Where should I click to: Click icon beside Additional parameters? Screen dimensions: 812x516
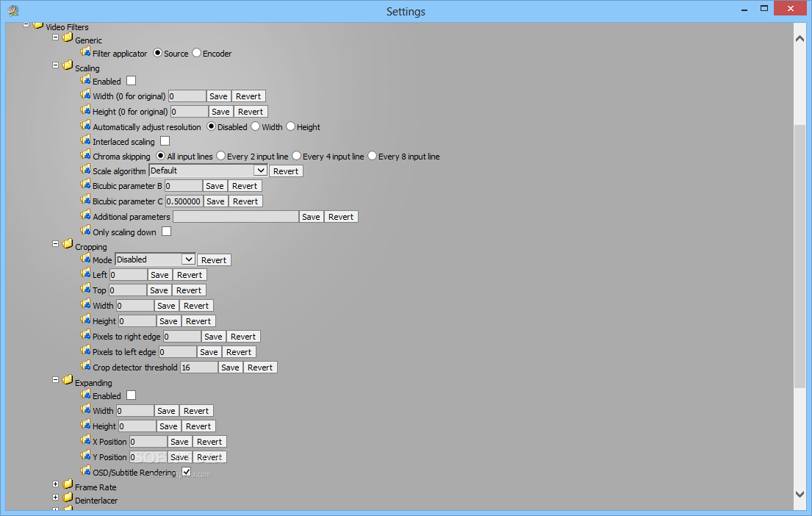(85, 215)
